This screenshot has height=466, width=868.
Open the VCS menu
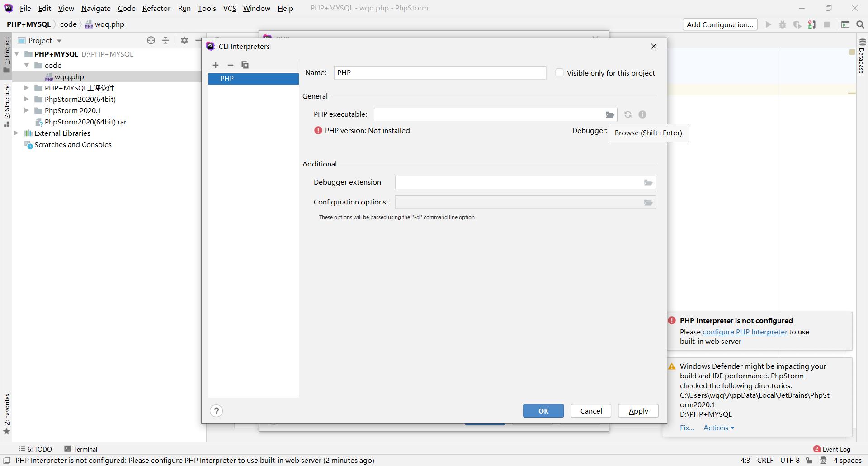click(230, 8)
